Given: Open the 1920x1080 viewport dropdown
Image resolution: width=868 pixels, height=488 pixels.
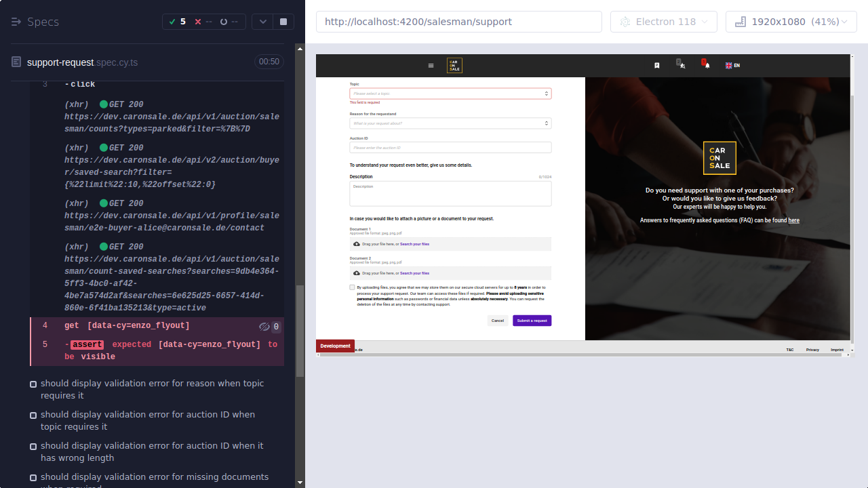Looking at the screenshot, I should (791, 21).
